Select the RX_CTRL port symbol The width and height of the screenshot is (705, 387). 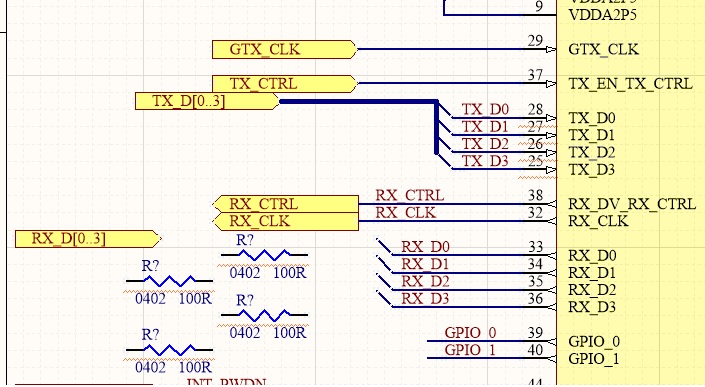coord(286,204)
